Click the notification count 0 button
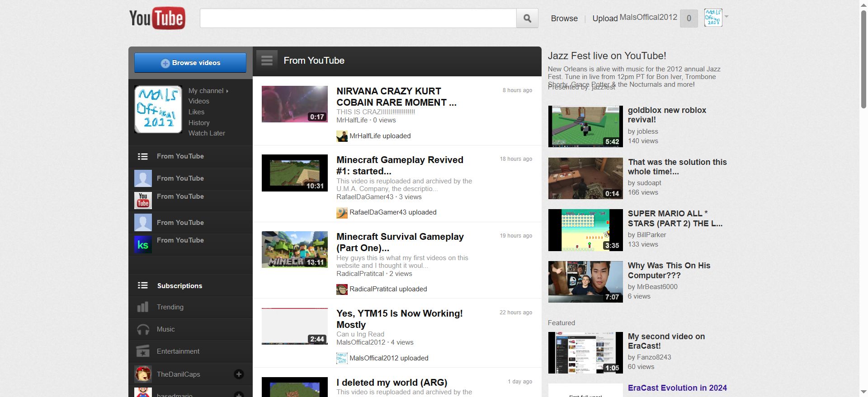 tap(689, 18)
